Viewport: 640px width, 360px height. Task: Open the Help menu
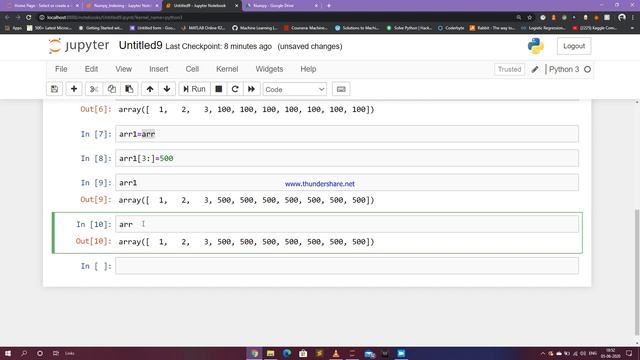click(308, 69)
